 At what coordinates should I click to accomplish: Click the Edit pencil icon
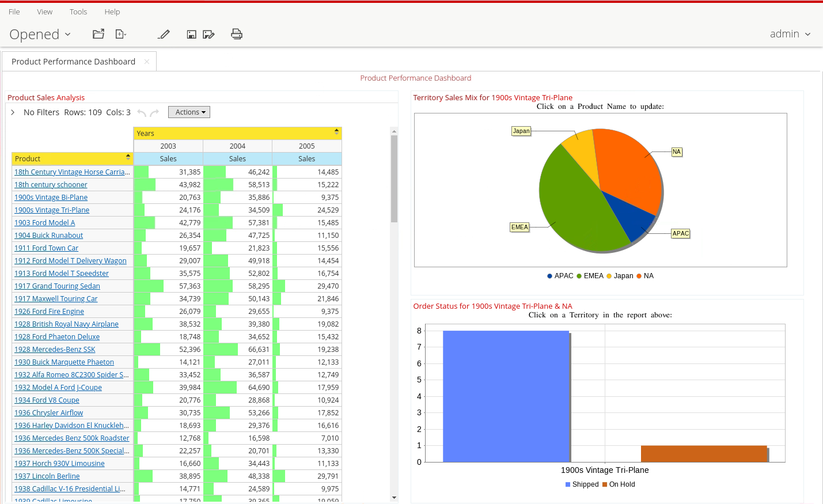tap(164, 34)
